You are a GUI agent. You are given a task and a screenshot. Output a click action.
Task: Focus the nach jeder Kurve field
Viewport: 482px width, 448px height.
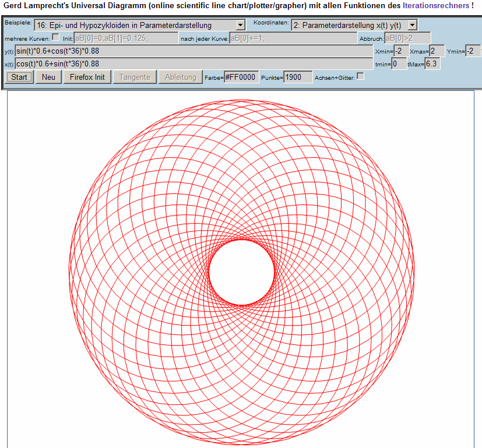[x=293, y=38]
